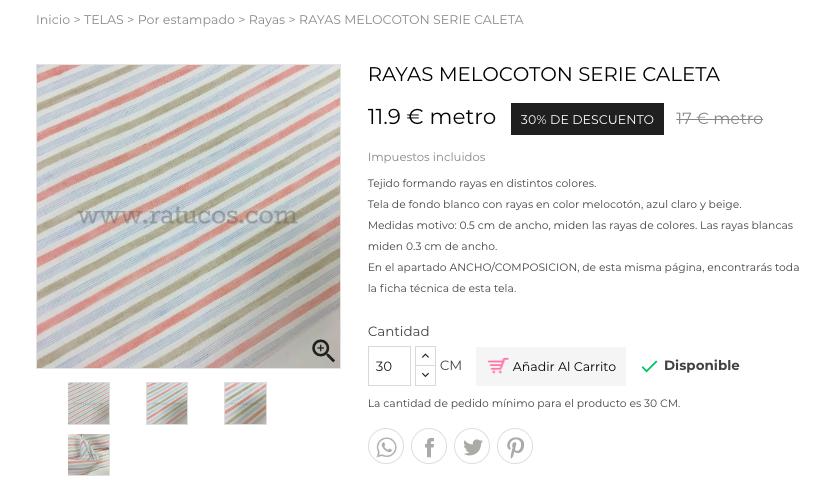This screenshot has width=816, height=489.
Task: Share the product on Twitter
Action: [x=472, y=447]
